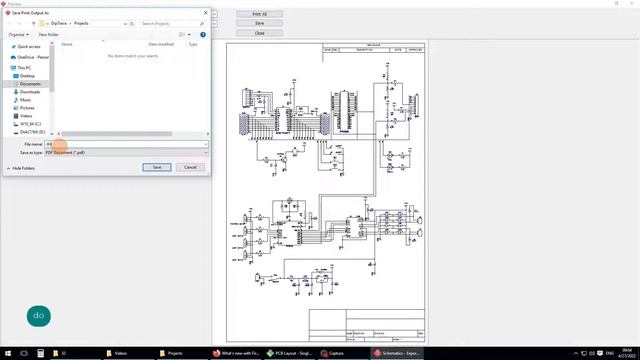Open the File name dropdown arrow
The height and width of the screenshot is (360, 640).
click(206, 144)
